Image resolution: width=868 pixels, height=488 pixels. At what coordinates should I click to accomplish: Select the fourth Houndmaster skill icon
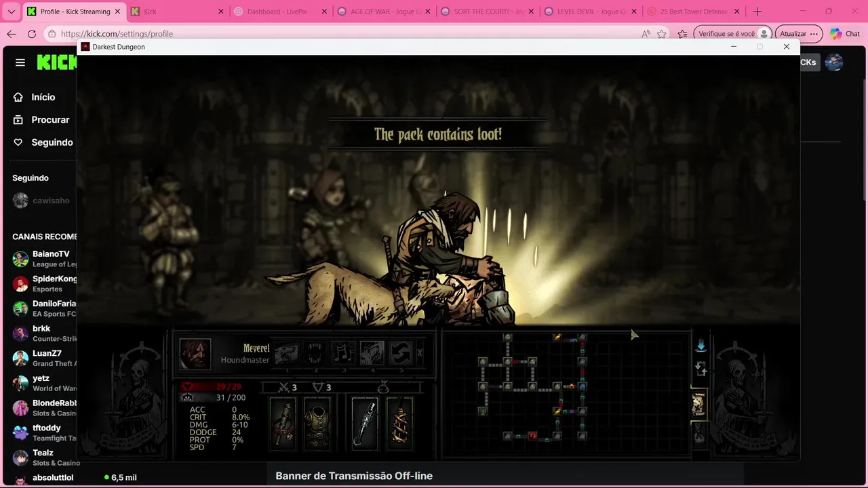pos(372,352)
